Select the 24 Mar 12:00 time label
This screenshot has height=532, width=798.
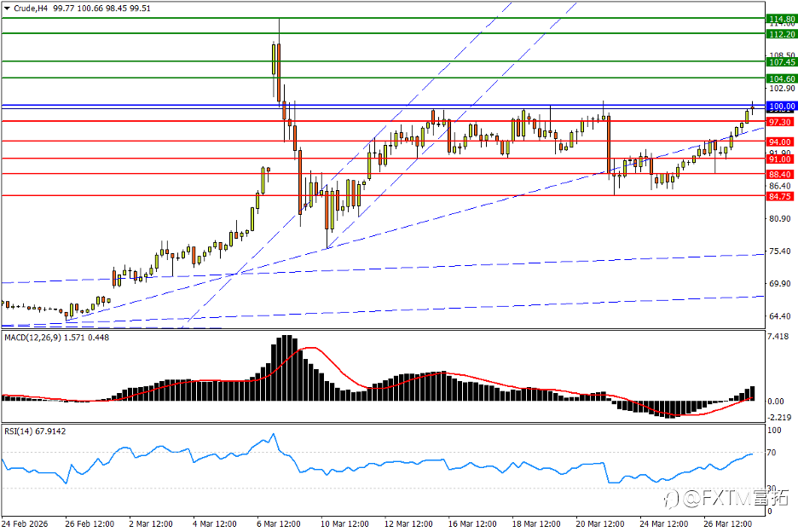pyautogui.click(x=663, y=523)
